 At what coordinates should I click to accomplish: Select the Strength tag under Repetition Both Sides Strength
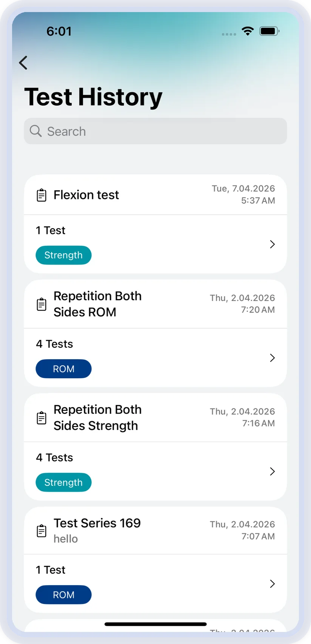pyautogui.click(x=63, y=482)
